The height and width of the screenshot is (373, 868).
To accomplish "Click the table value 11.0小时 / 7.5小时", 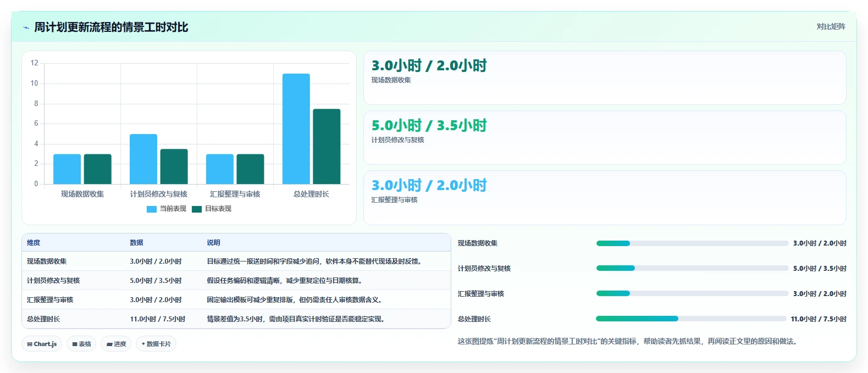I will (x=157, y=319).
